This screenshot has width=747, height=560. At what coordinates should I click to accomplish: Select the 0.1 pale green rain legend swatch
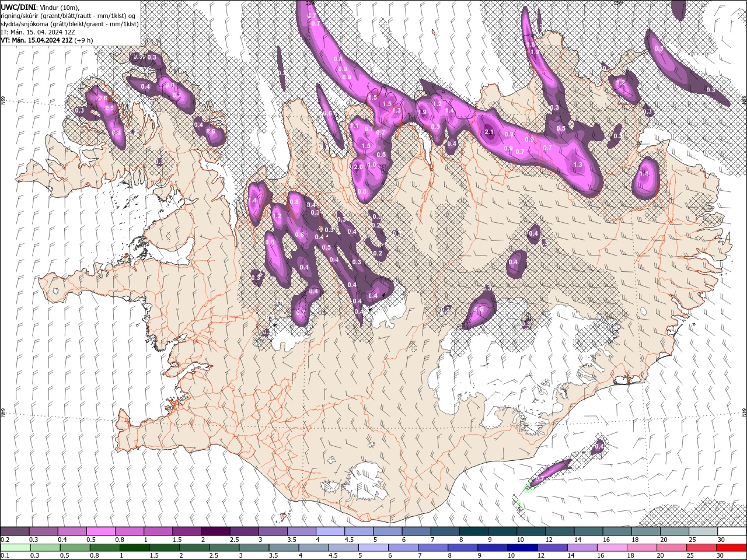click(15, 548)
